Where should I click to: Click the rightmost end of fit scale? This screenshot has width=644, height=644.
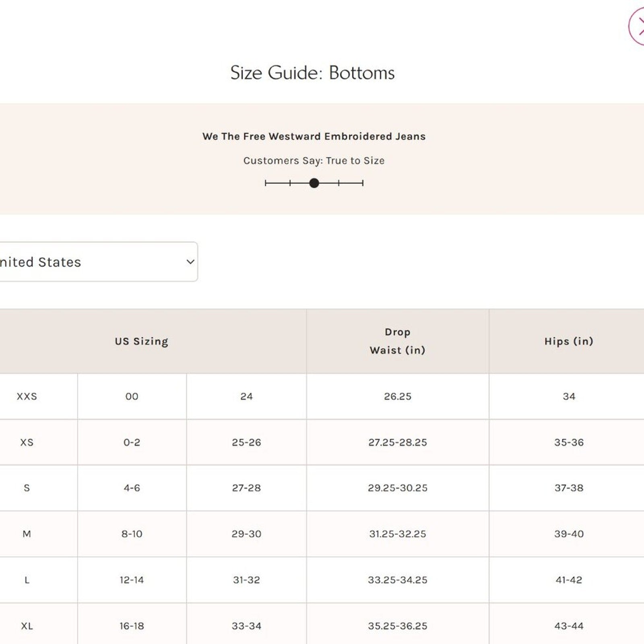pyautogui.click(x=363, y=183)
